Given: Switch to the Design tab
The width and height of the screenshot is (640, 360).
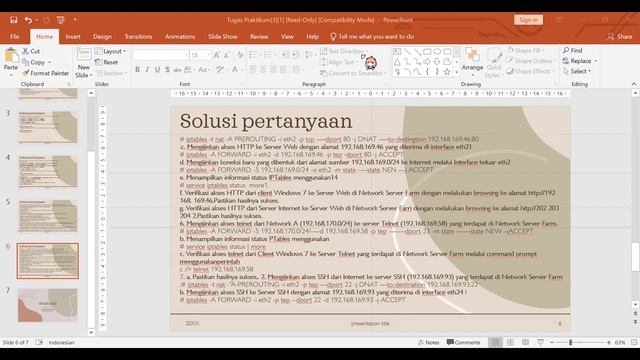Looking at the screenshot, I should point(102,36).
